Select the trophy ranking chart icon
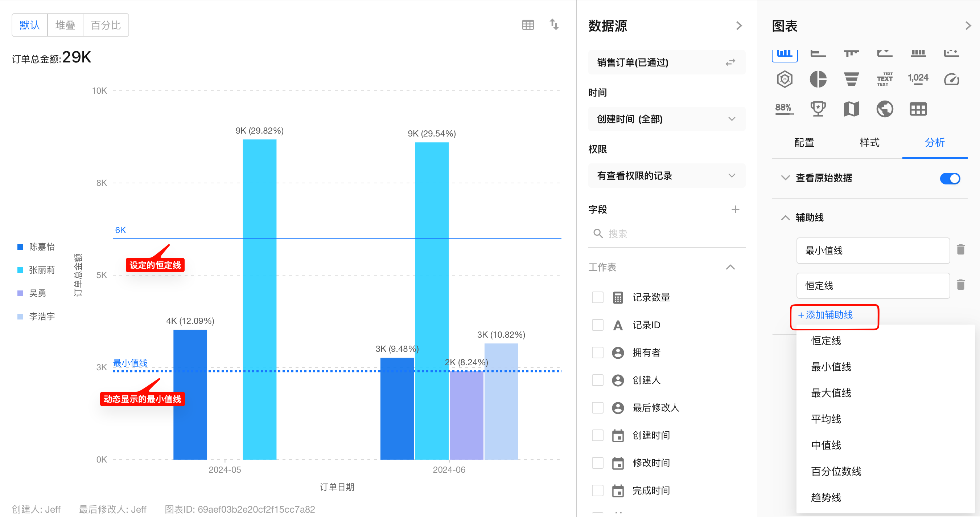 (818, 109)
